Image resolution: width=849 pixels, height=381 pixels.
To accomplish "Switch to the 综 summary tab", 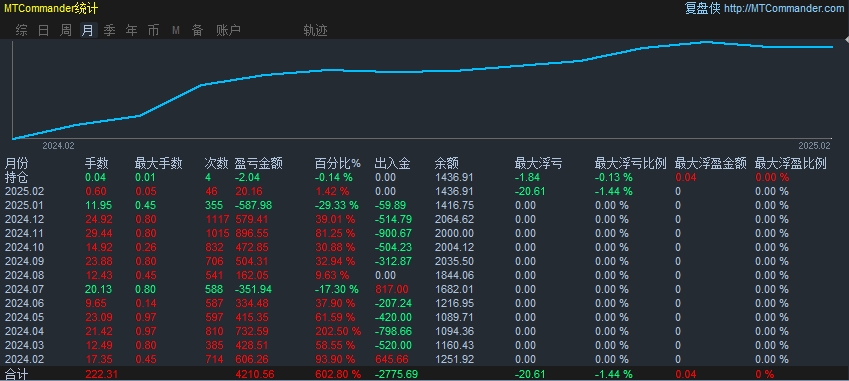I will tap(22, 30).
